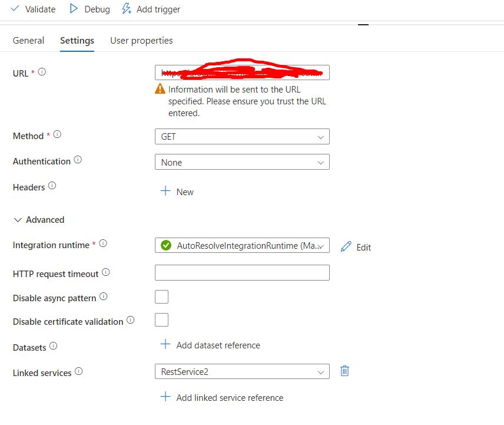This screenshot has width=504, height=425.
Task: Open the AutoResolveIntegrationRuntime dropdown
Action: point(242,245)
